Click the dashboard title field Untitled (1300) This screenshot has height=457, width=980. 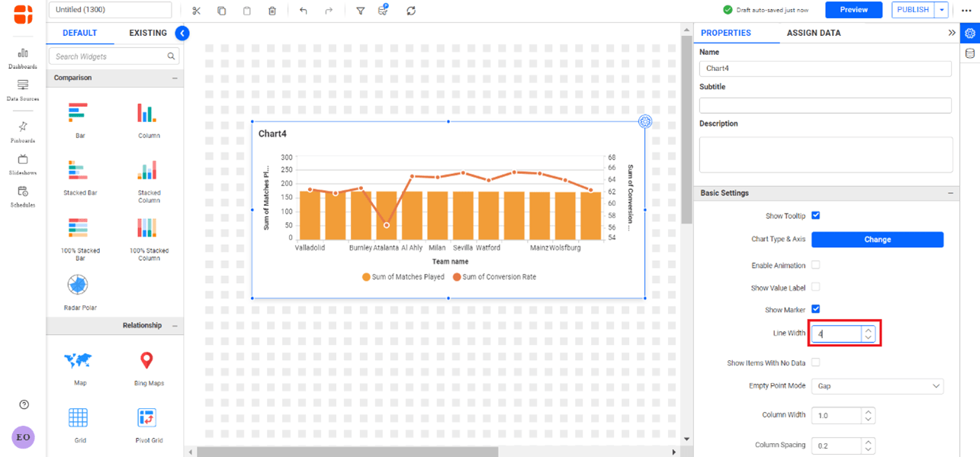tap(111, 10)
